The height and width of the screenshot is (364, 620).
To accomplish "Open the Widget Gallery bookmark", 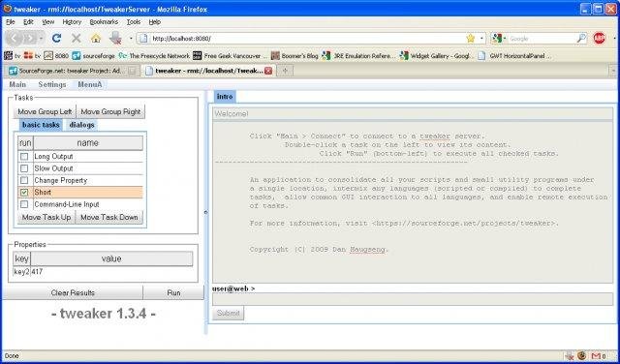I will pyautogui.click(x=436, y=56).
